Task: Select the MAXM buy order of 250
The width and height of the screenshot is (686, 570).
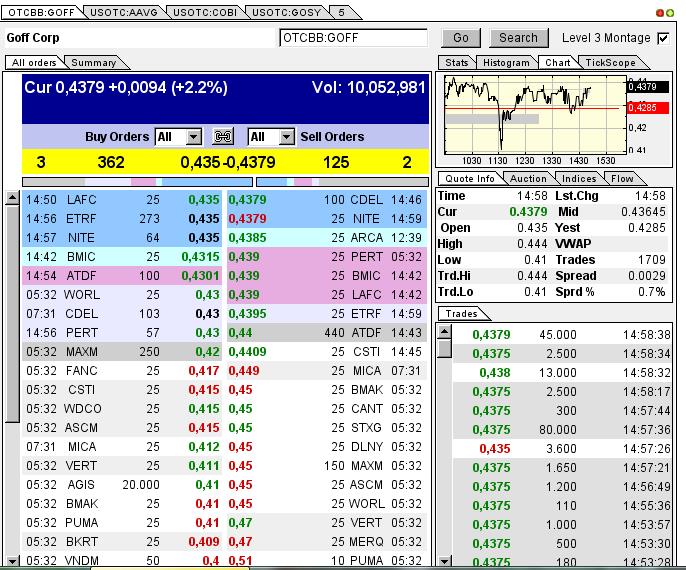Action: pyautogui.click(x=122, y=352)
